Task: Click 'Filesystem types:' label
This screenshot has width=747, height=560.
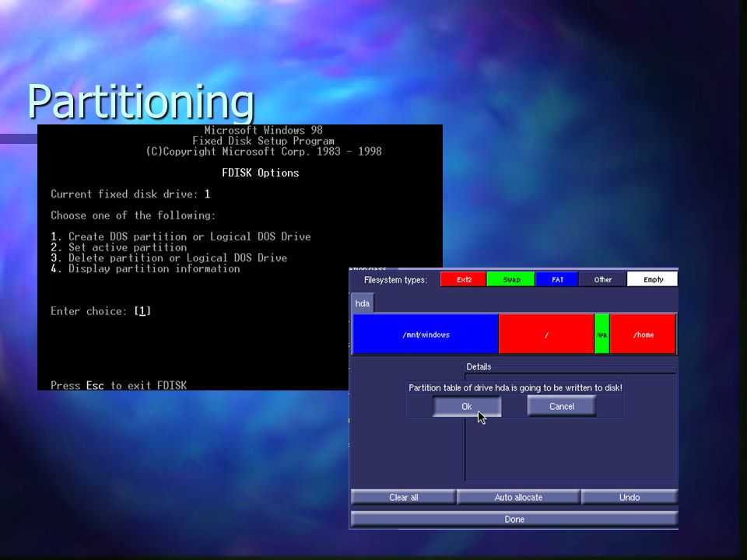Action: click(x=395, y=280)
